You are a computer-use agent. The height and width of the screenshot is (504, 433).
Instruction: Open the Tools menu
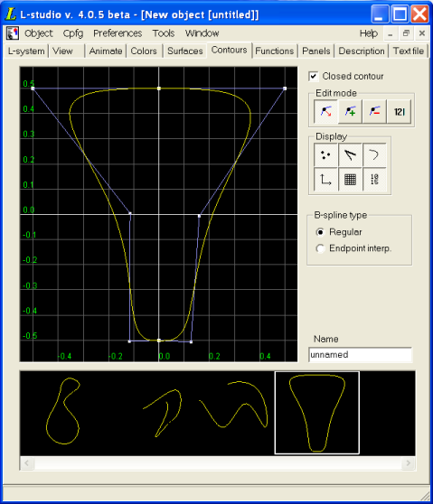click(x=164, y=33)
